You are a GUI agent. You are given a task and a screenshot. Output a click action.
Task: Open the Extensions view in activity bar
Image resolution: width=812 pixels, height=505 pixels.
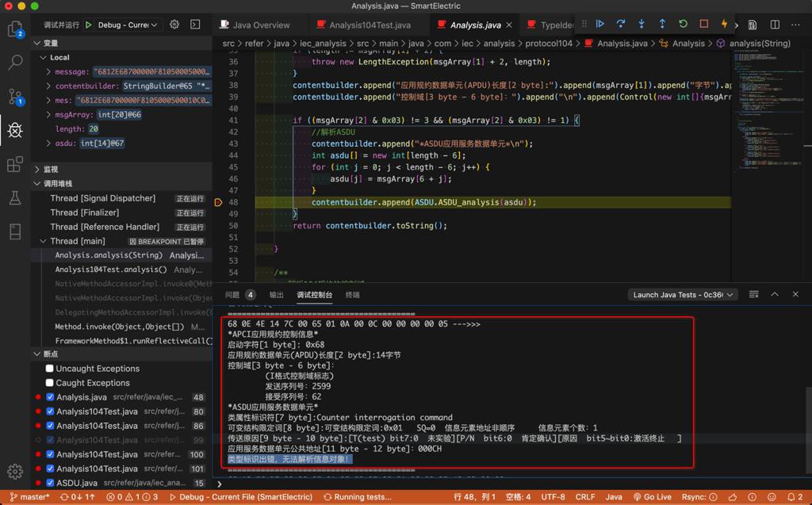click(15, 164)
